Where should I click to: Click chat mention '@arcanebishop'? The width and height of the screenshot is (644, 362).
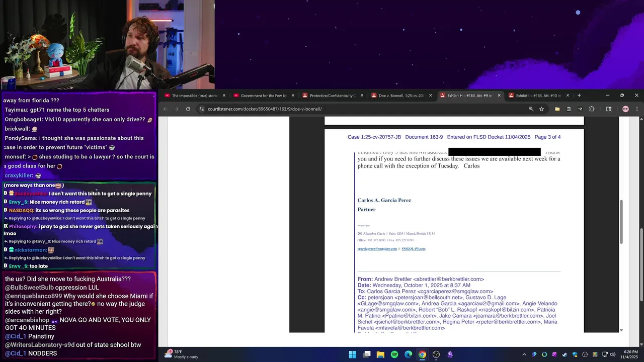pos(27,320)
